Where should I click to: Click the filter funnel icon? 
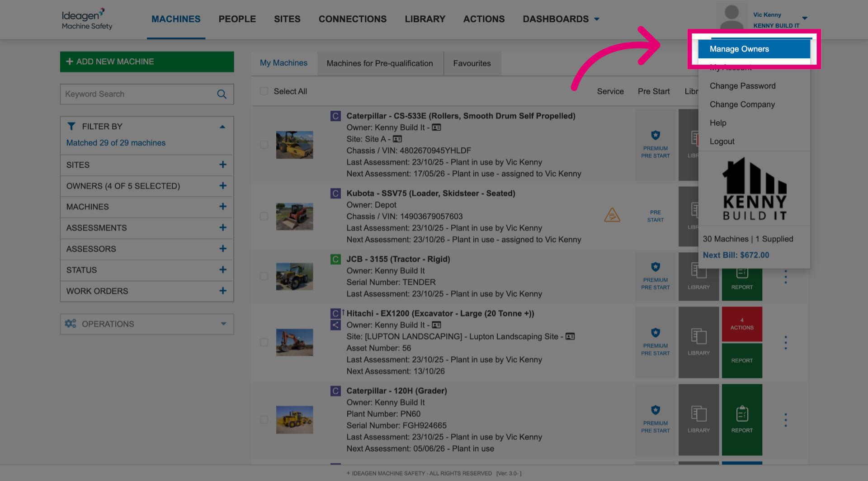(x=71, y=126)
